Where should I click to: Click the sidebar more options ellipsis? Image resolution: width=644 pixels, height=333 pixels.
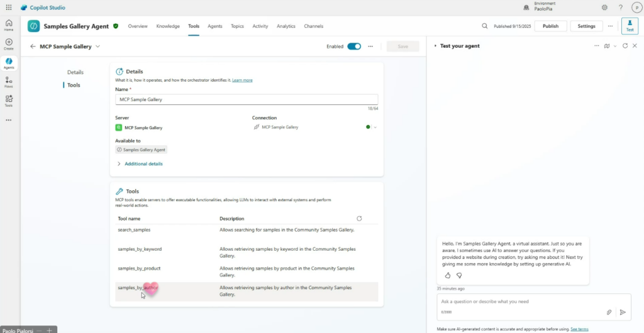(x=9, y=120)
